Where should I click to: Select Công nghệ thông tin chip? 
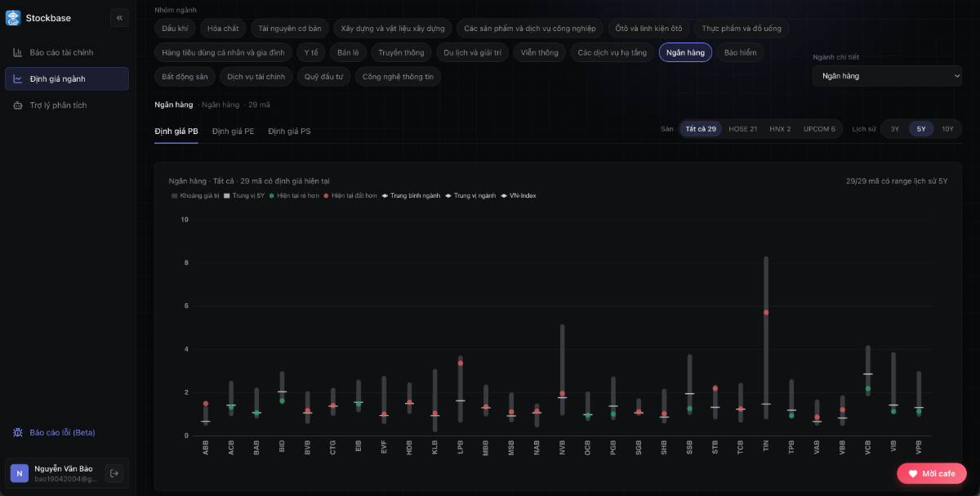point(399,77)
